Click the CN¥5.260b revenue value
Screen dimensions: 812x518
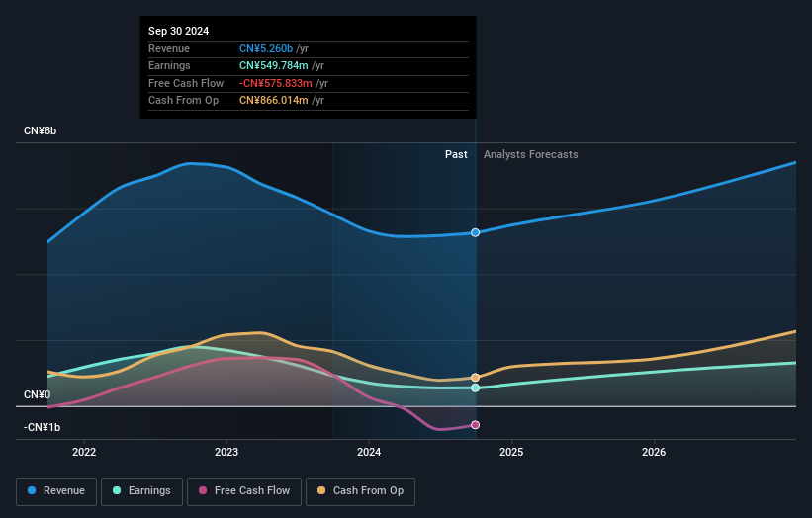pos(266,48)
